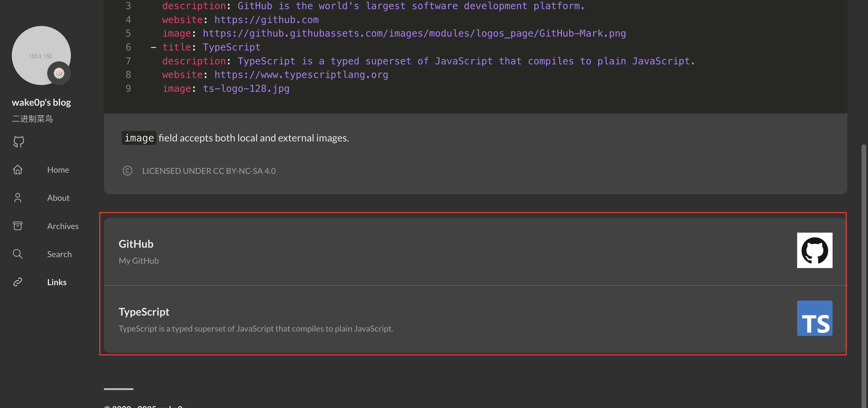
Task: Open the About page
Action: [x=58, y=198]
